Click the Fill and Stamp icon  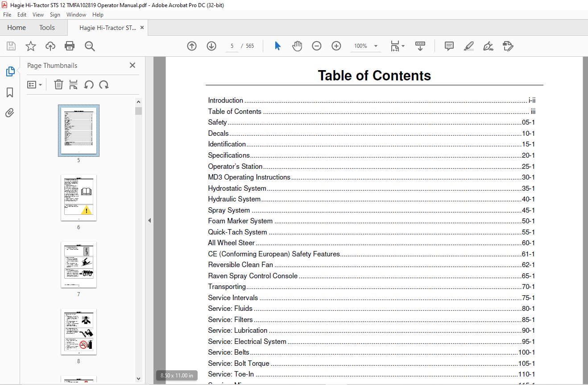click(x=508, y=46)
